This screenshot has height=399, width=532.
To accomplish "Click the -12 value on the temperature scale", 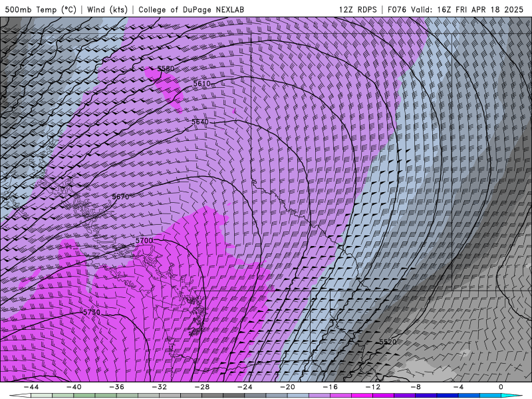I will click(373, 387).
